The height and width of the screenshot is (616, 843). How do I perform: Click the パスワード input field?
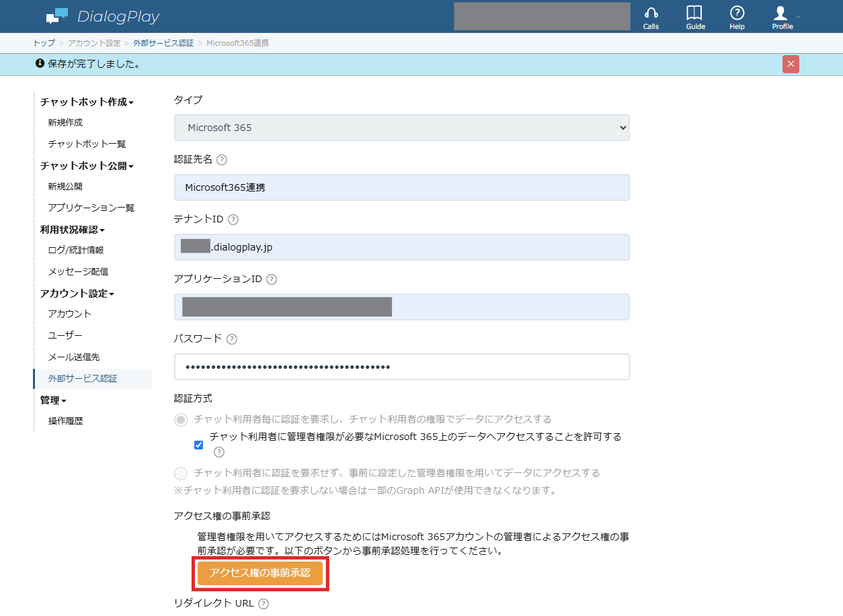pos(402,367)
